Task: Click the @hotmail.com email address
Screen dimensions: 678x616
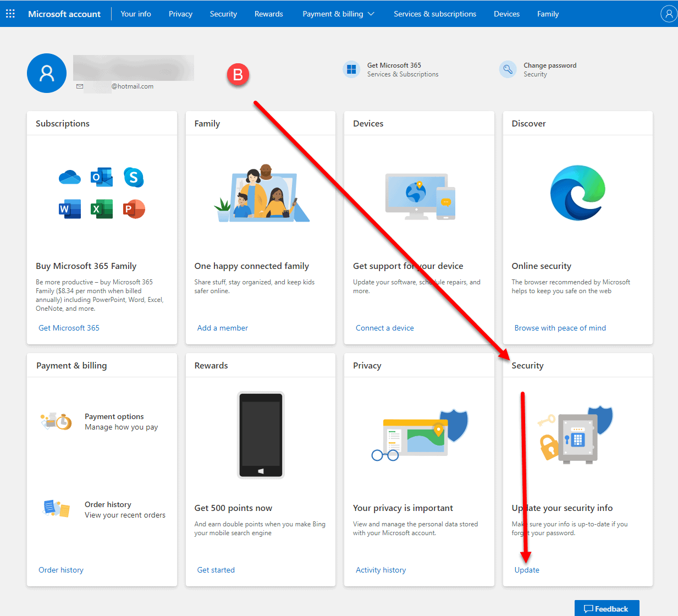Action: (133, 86)
